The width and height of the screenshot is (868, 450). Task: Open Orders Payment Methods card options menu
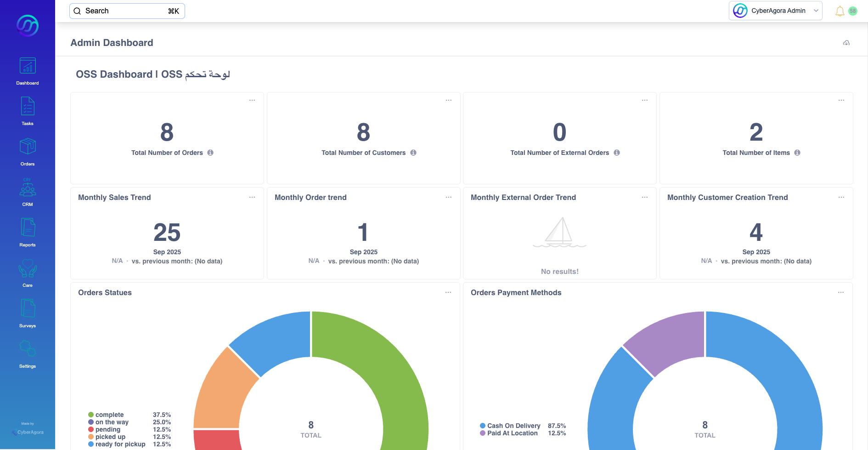click(841, 292)
